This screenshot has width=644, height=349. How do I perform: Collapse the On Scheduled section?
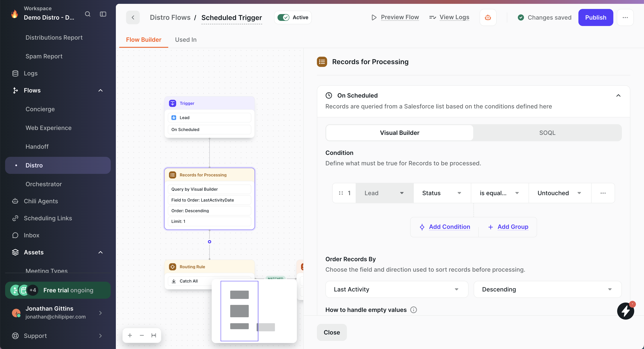[x=618, y=95]
